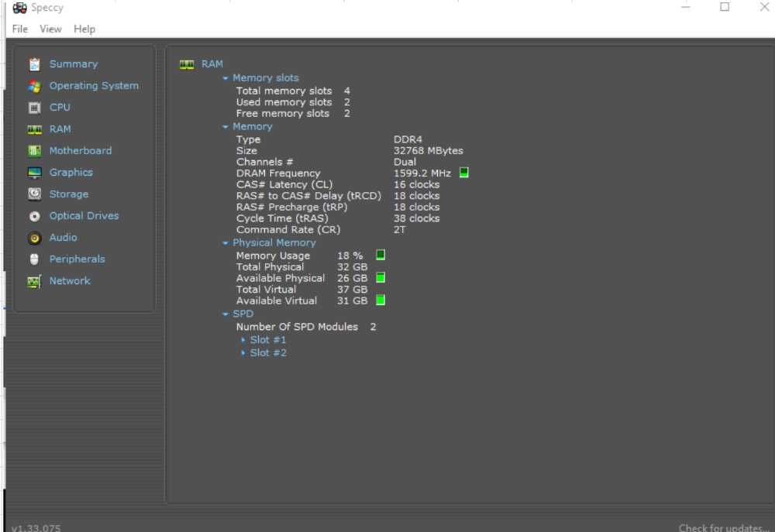The width and height of the screenshot is (775, 532).
Task: Click the Number Of SPD Modules row
Action: click(306, 327)
